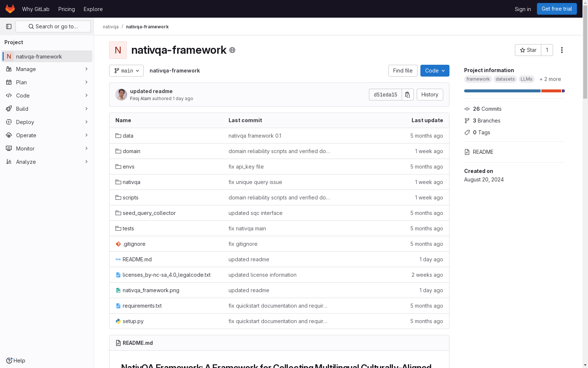Open Why GitLab in top navigation
Screen dimensions: 588x368
coord(36,9)
